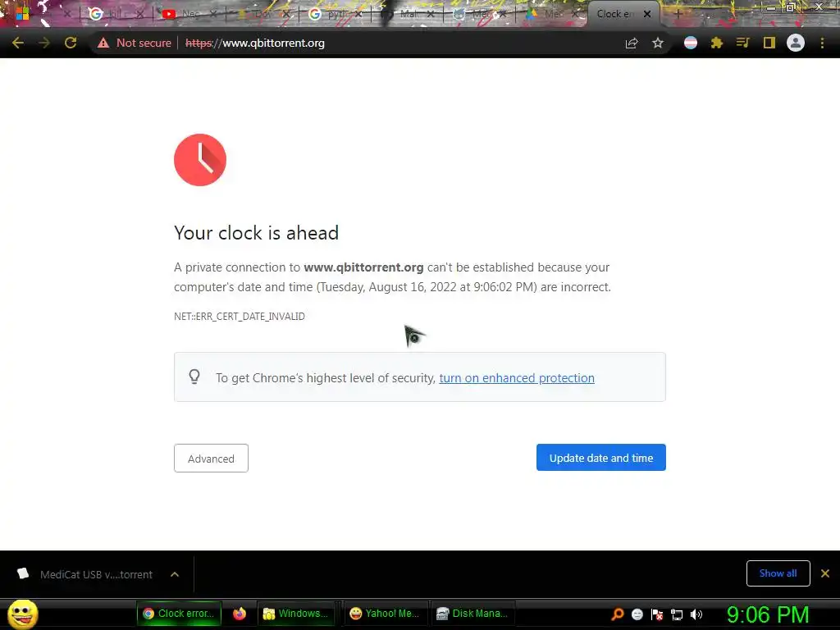Close the downloads bar
840x630 pixels.
(825, 573)
